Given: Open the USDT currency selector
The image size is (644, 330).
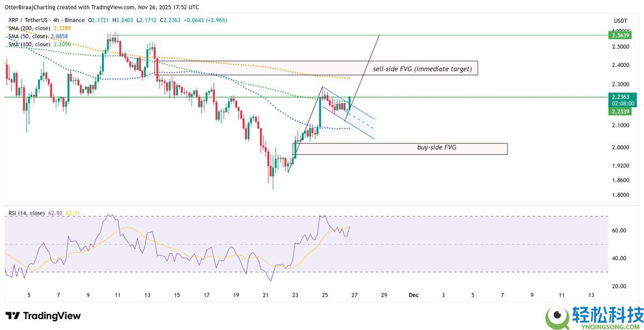Looking at the screenshot, I should tap(620, 20).
